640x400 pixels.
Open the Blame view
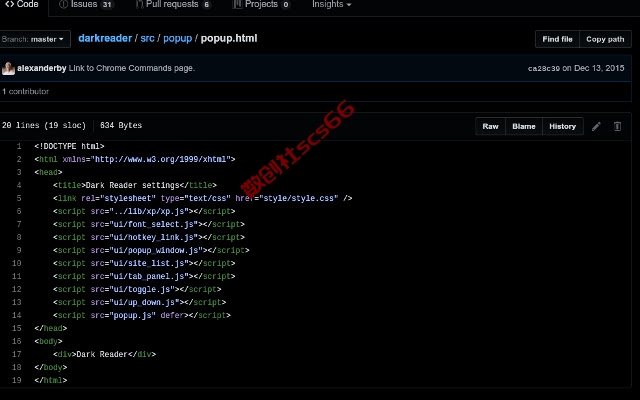pyautogui.click(x=524, y=127)
